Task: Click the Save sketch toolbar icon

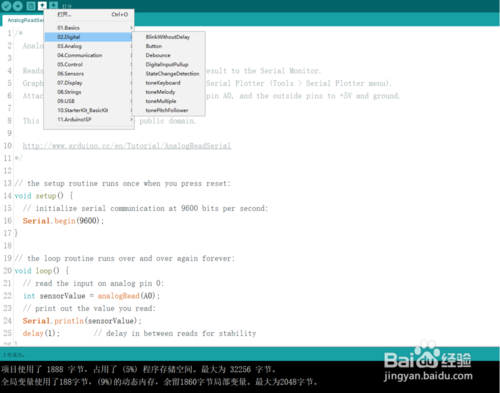Action: click(53, 6)
